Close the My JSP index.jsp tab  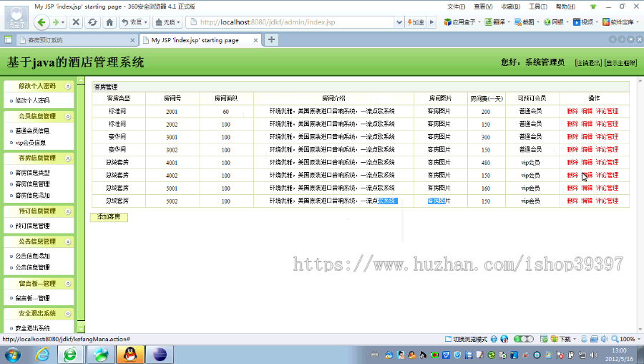[x=255, y=40]
